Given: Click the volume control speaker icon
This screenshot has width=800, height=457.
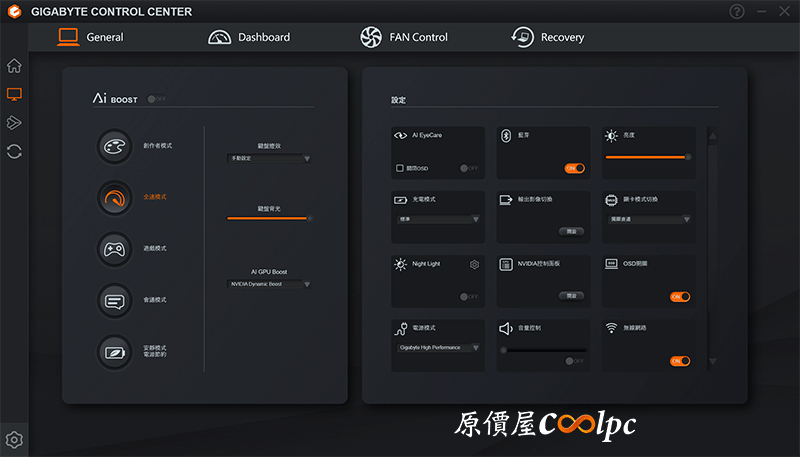Looking at the screenshot, I should coord(506,328).
